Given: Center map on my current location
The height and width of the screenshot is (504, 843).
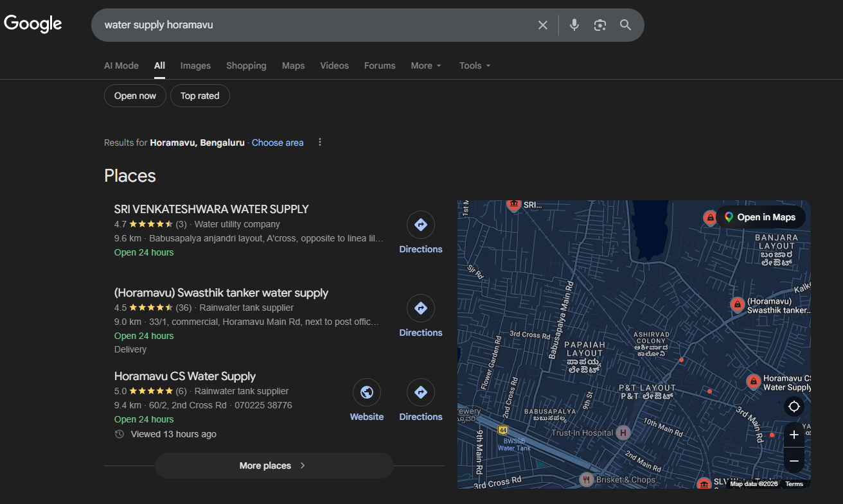Looking at the screenshot, I should [794, 406].
